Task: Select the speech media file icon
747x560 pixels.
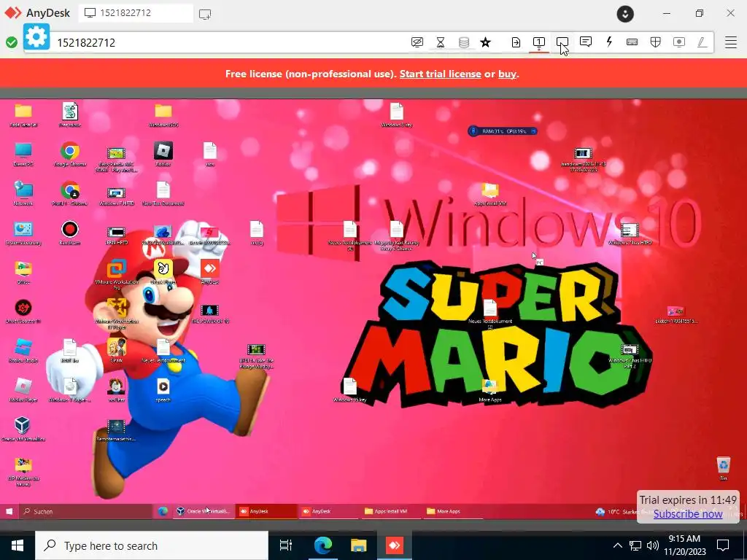Action: coord(163,391)
